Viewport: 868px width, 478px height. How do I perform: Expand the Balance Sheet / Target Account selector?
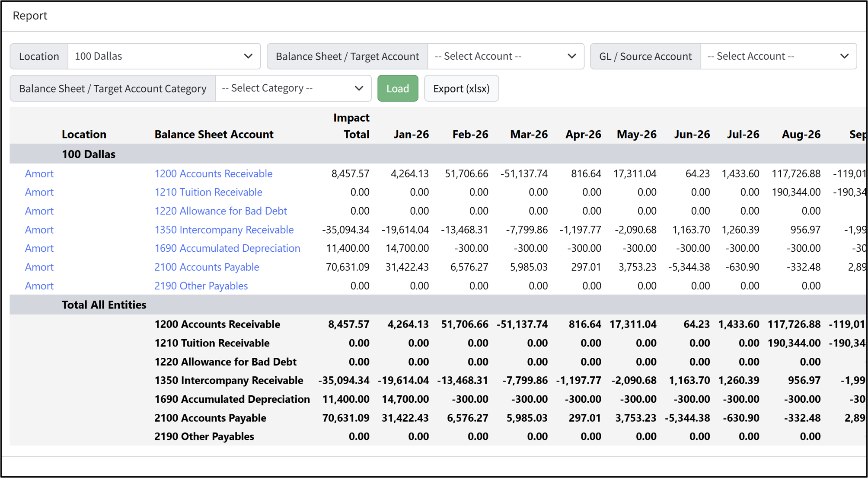click(506, 56)
